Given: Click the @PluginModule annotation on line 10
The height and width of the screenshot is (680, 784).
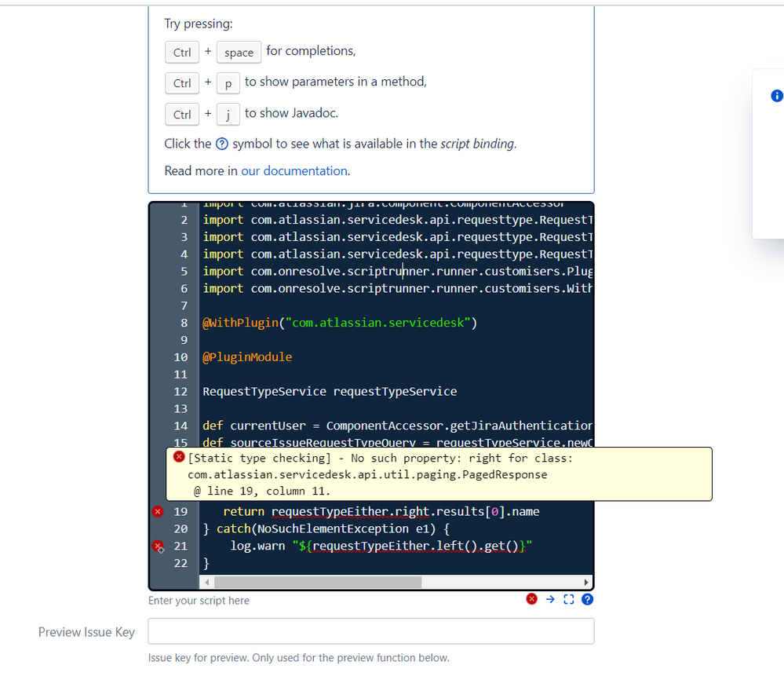Looking at the screenshot, I should coord(247,357).
